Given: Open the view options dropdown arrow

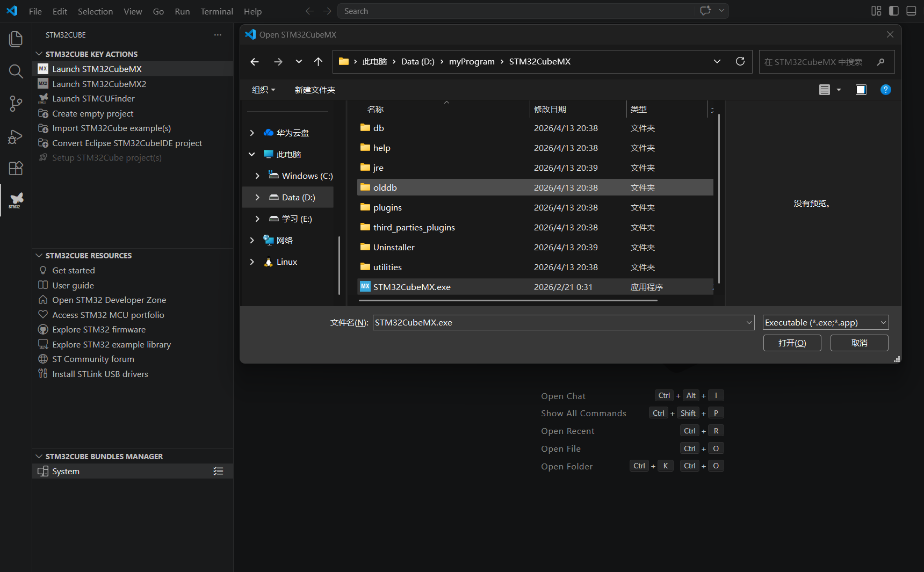Looking at the screenshot, I should point(839,90).
